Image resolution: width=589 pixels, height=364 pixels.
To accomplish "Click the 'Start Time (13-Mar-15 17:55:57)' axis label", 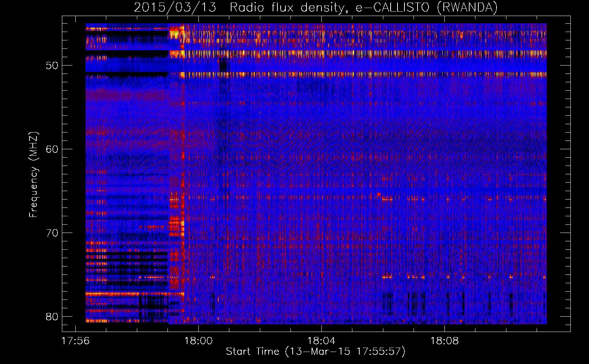I will tap(316, 352).
